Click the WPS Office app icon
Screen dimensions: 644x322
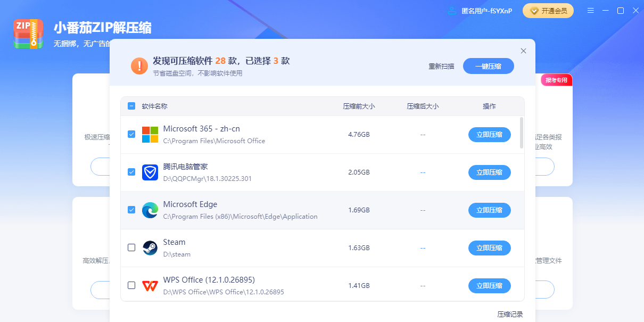150,286
